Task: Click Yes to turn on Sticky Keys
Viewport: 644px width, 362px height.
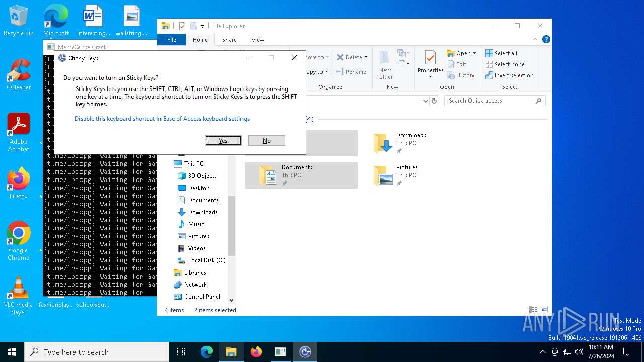Action: tap(223, 141)
